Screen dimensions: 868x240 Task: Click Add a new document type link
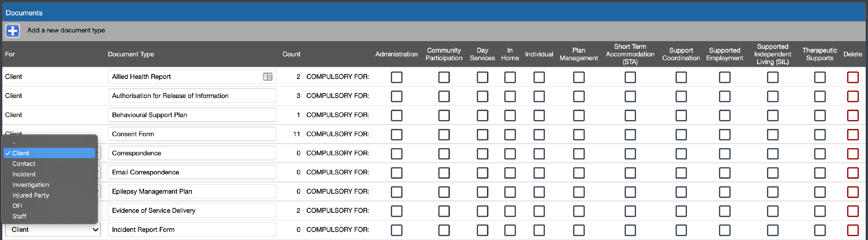point(66,30)
